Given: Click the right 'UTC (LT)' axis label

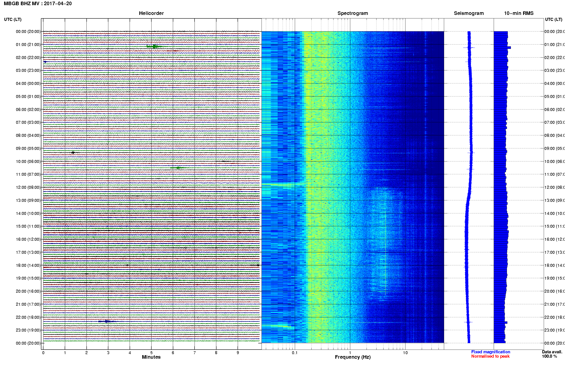Looking at the screenshot, I should 553,19.
